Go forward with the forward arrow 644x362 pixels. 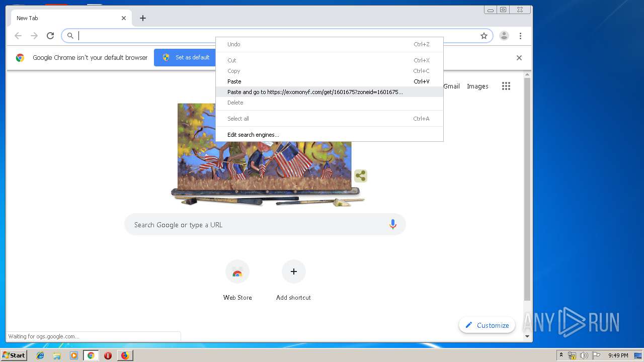34,36
